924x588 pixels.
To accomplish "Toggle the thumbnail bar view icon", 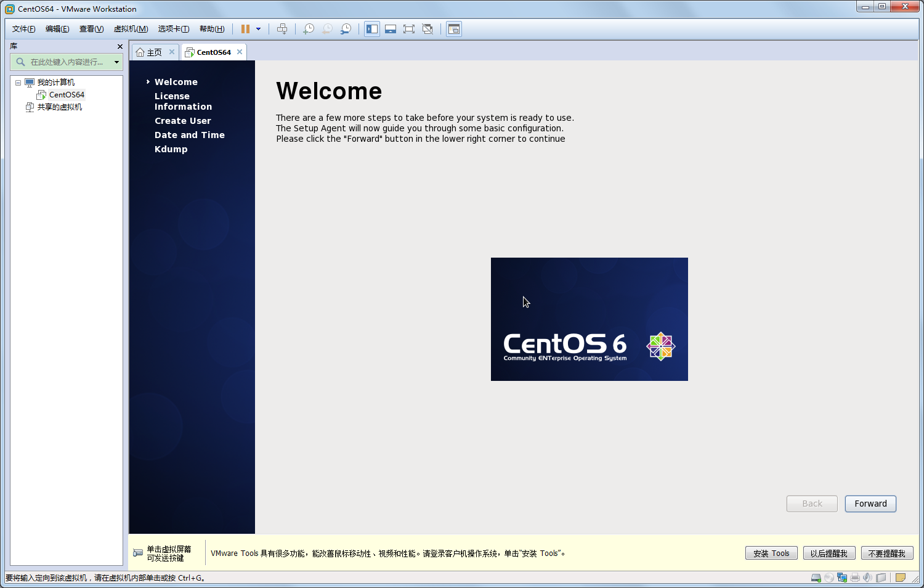I will [391, 29].
